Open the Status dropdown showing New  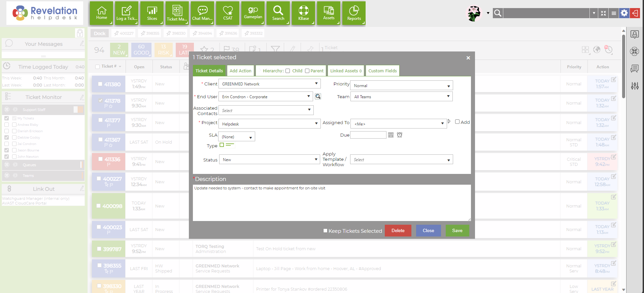(x=269, y=159)
